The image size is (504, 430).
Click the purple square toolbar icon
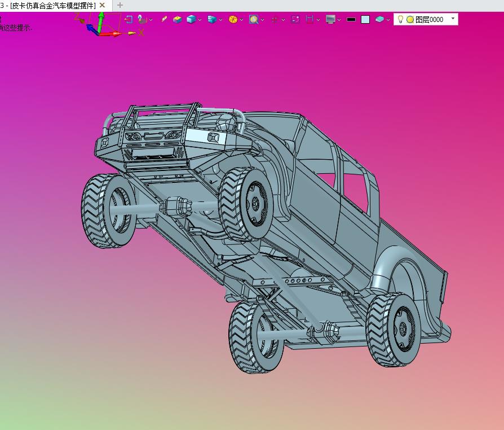pyautogui.click(x=295, y=20)
